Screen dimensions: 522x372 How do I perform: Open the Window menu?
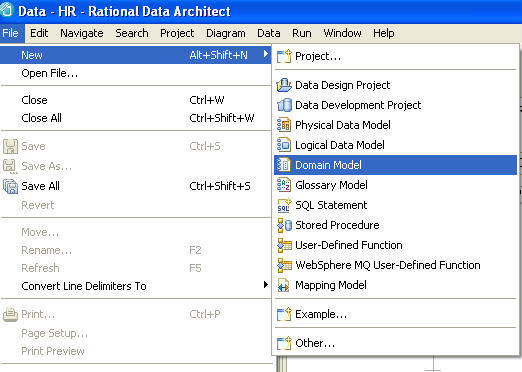(x=342, y=33)
